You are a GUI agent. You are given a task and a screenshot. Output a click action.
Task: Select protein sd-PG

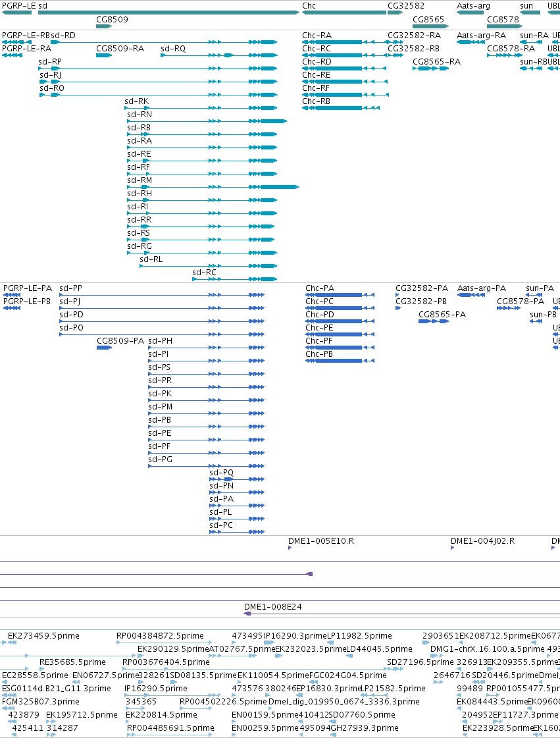click(206, 466)
